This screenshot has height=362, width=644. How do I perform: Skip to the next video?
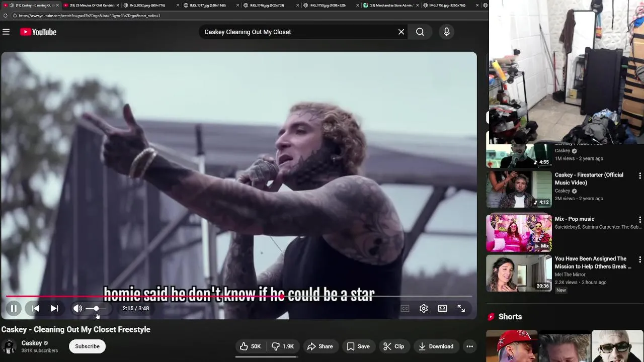tap(54, 309)
